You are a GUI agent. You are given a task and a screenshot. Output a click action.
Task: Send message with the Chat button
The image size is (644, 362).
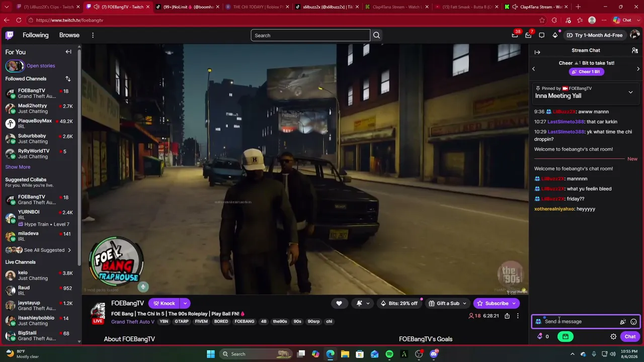[630, 337]
